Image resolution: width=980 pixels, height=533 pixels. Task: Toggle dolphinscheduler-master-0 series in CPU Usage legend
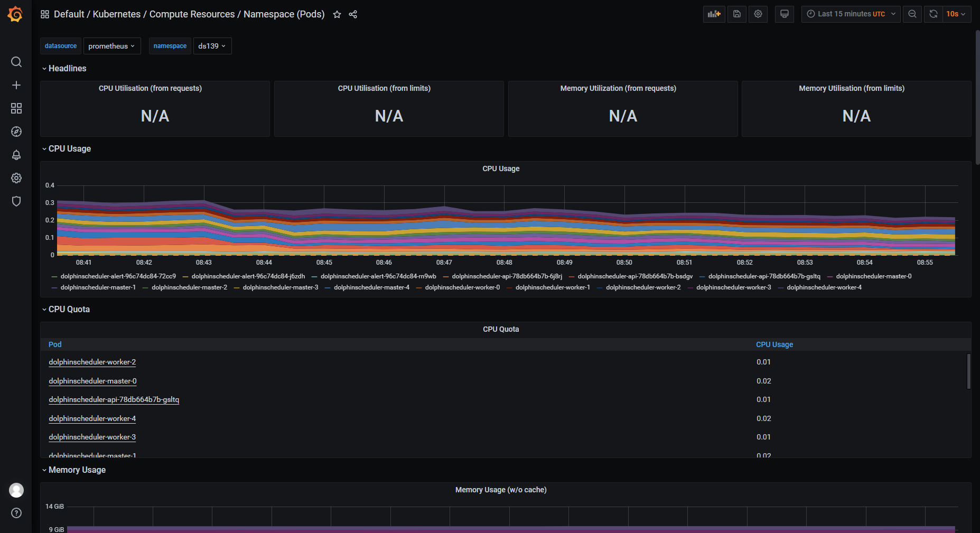pos(873,276)
